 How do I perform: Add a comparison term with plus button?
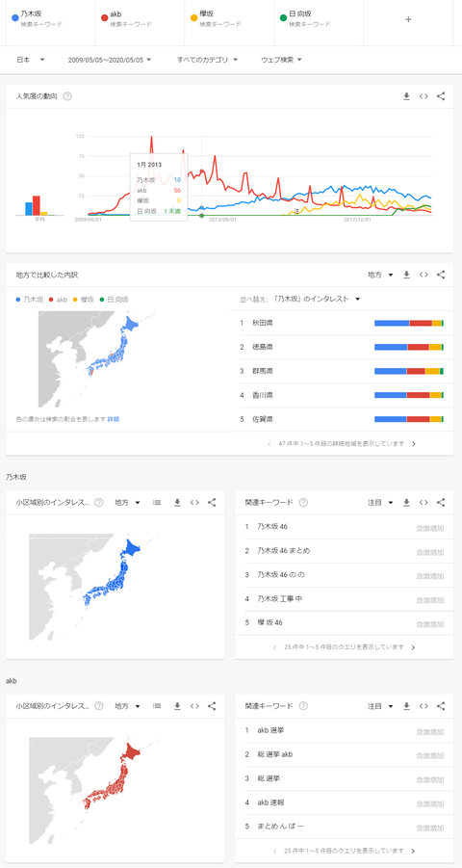(408, 19)
